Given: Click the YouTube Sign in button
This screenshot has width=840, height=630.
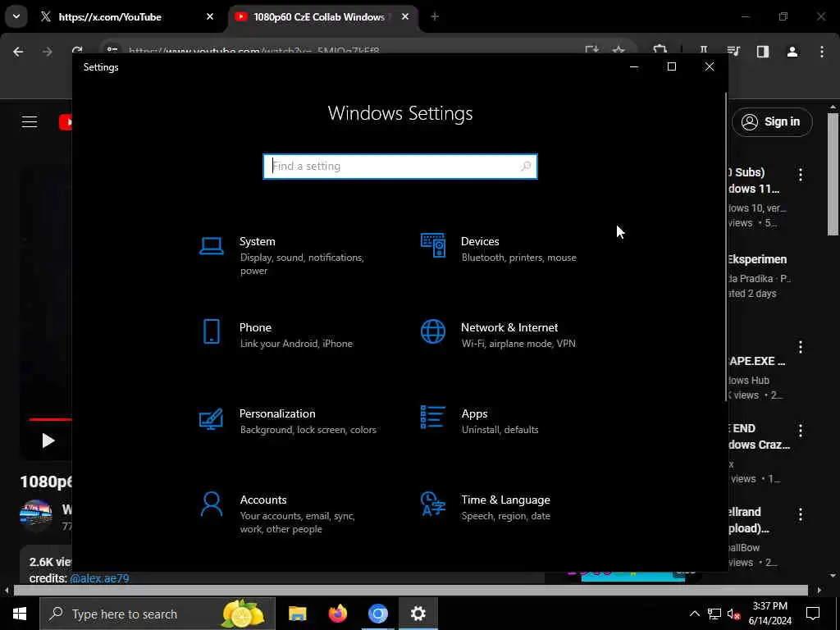Looking at the screenshot, I should (x=772, y=122).
